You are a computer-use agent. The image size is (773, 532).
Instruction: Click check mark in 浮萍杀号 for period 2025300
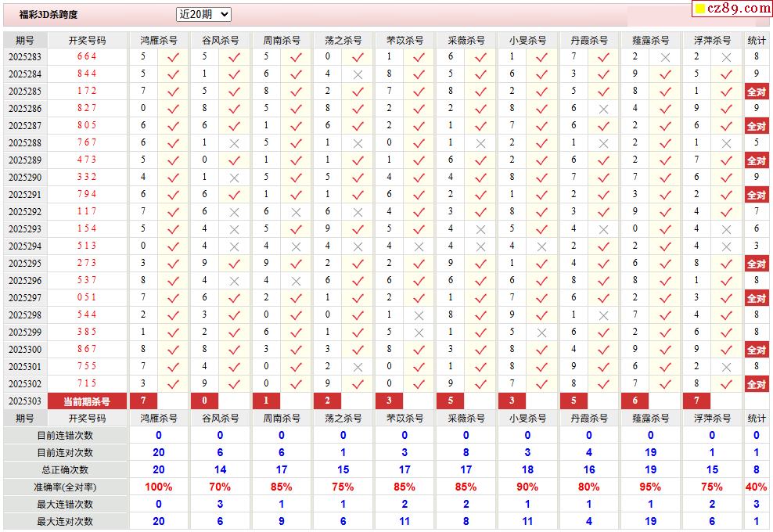[x=726, y=350]
